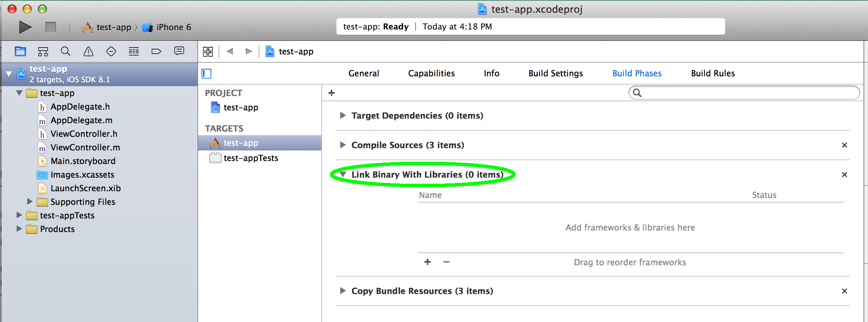Select AppDelegate.h file
Viewport: 868px width, 322px height.
click(74, 107)
